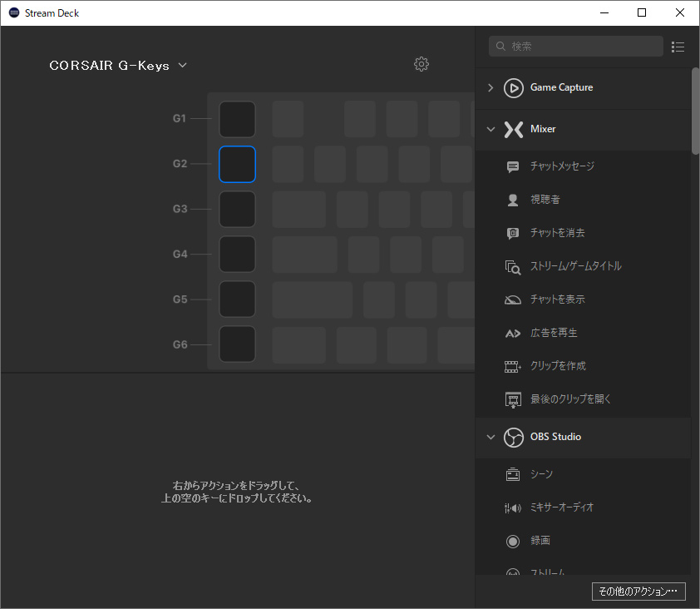
Task: Click the Game Capture plugin icon
Action: (x=514, y=88)
